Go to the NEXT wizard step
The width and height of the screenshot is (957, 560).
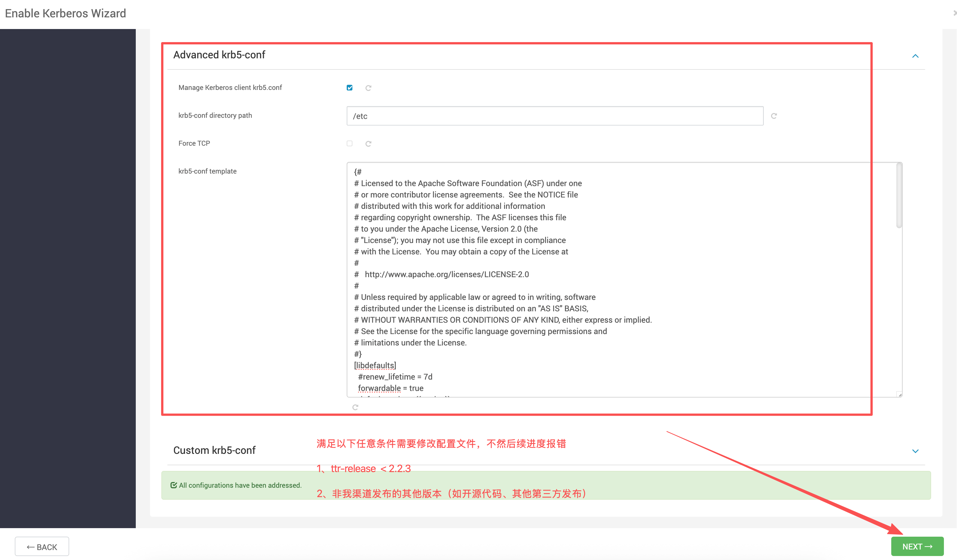pyautogui.click(x=917, y=546)
